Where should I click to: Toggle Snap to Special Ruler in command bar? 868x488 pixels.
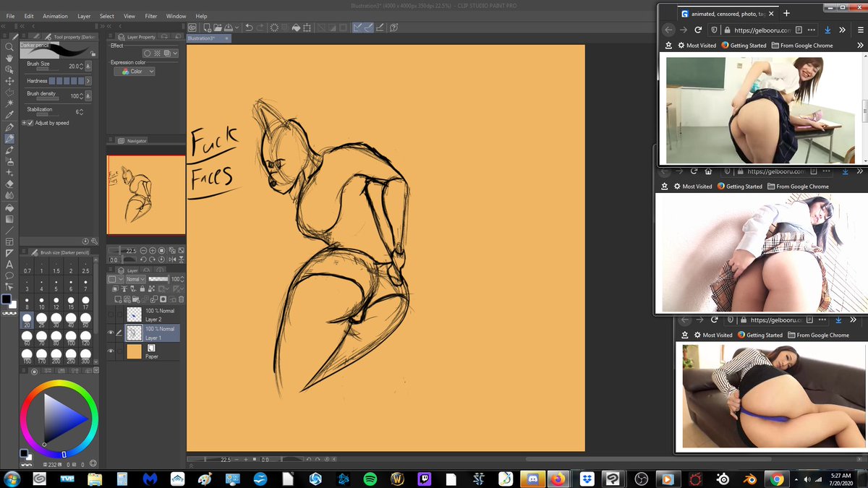pos(369,27)
